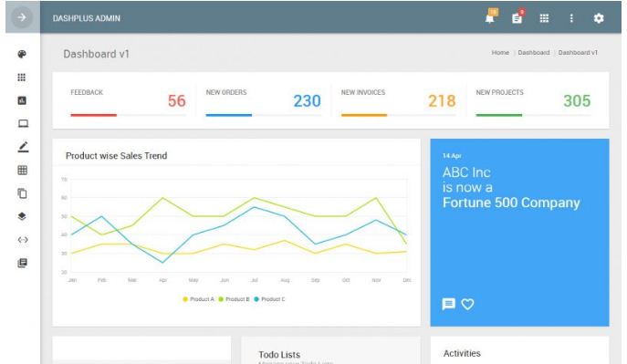627x364 pixels.
Task: Select the laptop icon in sidebar
Action: coord(23,124)
